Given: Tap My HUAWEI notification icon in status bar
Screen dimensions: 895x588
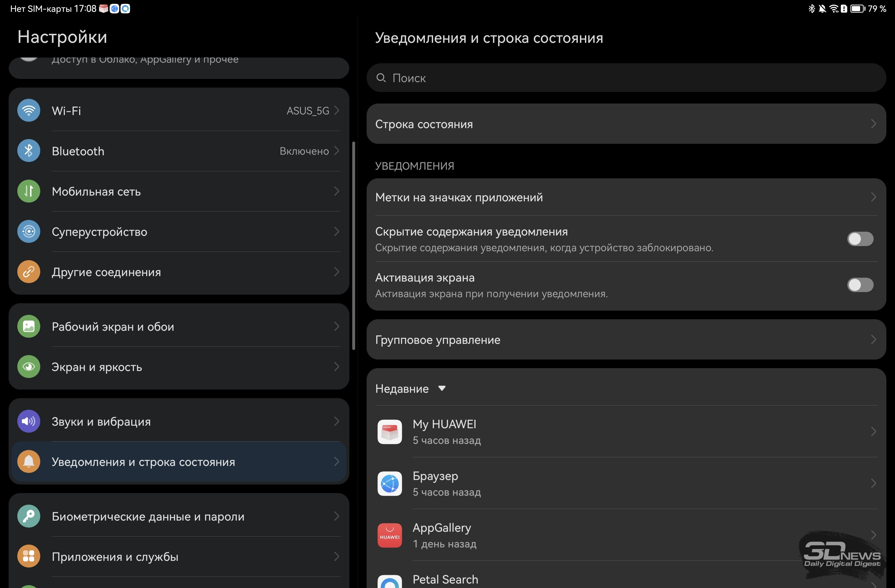Looking at the screenshot, I should click(x=104, y=8).
